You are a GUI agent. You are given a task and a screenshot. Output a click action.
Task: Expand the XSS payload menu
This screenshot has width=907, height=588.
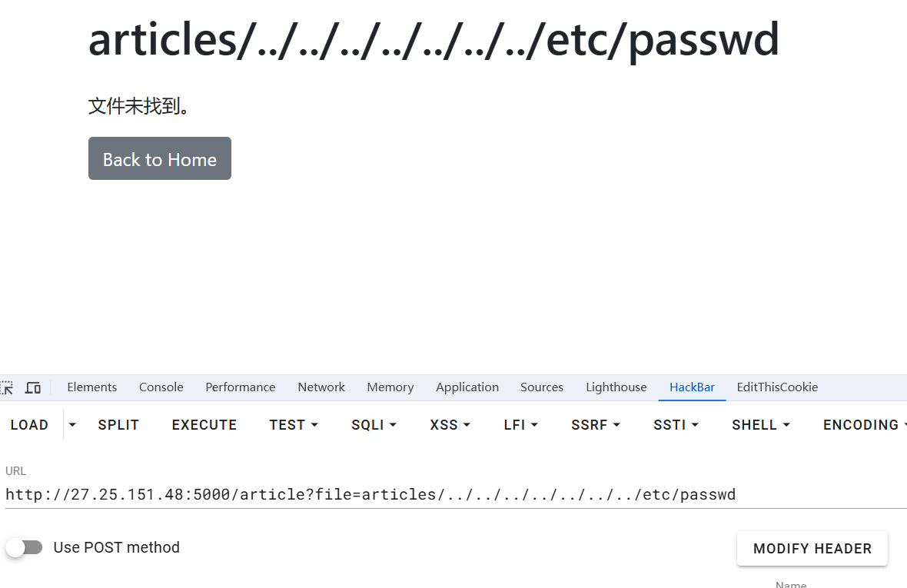pos(450,425)
